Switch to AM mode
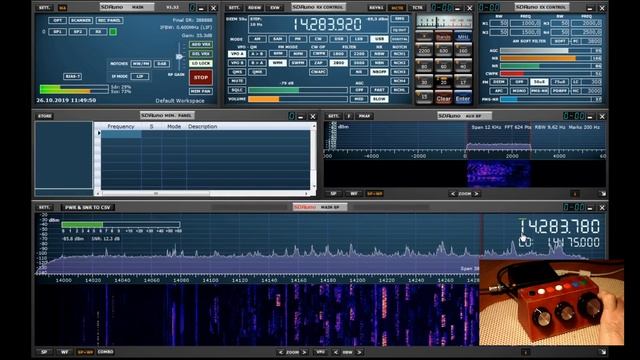Image resolution: width=640 pixels, height=360 pixels. pyautogui.click(x=257, y=39)
